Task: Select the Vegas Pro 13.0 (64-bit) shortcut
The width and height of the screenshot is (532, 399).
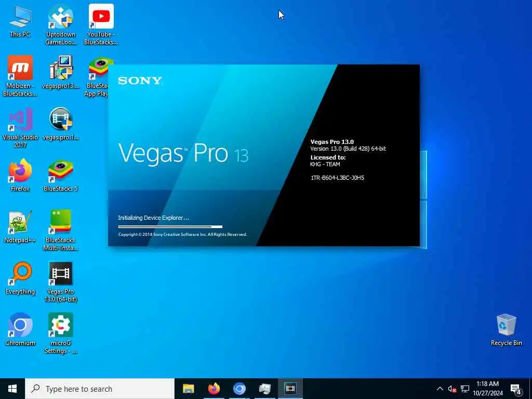Action: coord(61,282)
